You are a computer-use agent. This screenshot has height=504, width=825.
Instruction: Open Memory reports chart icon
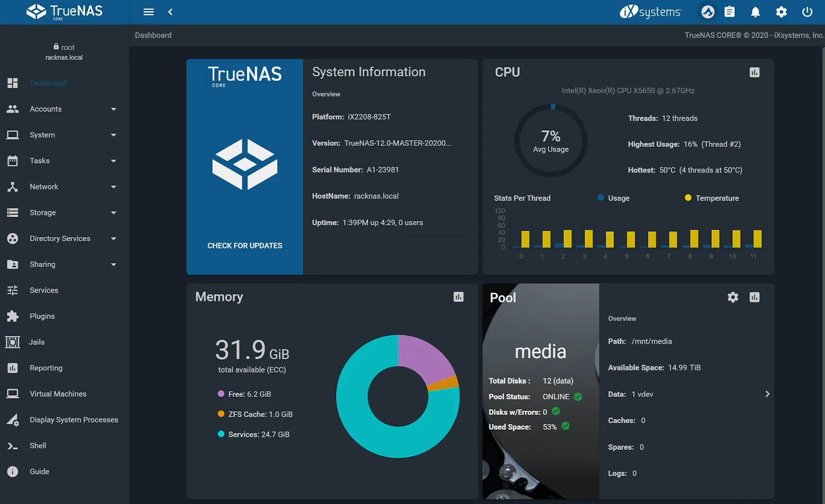pyautogui.click(x=458, y=297)
